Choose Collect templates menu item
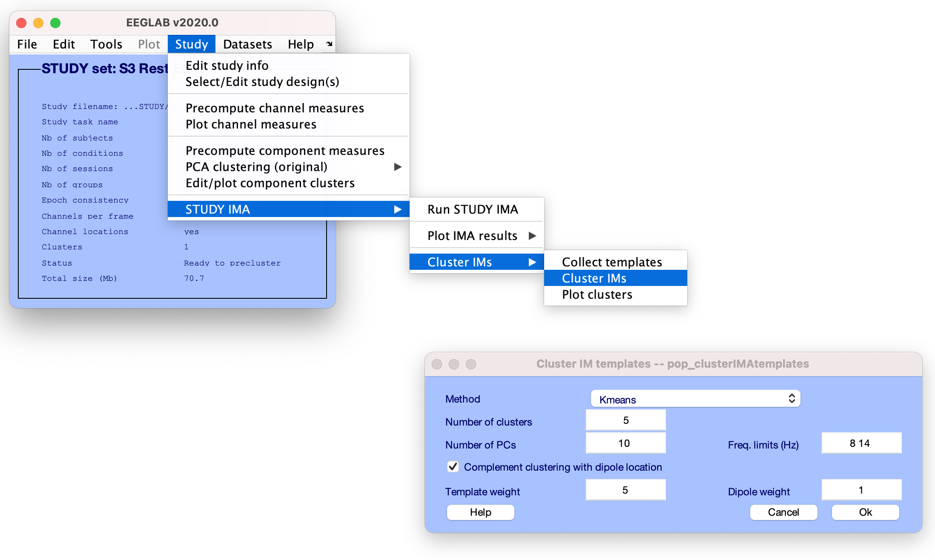Viewport: 935px width, 560px height. coord(611,262)
